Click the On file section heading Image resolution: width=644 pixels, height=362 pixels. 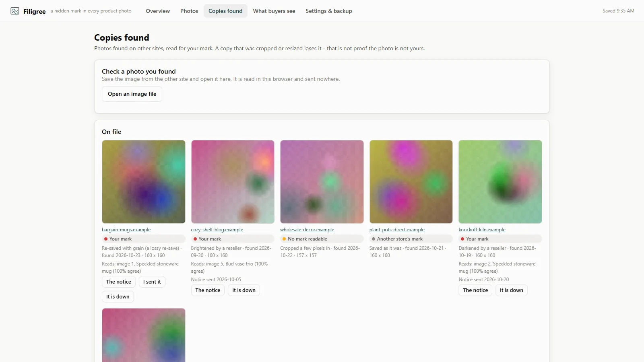pyautogui.click(x=111, y=132)
